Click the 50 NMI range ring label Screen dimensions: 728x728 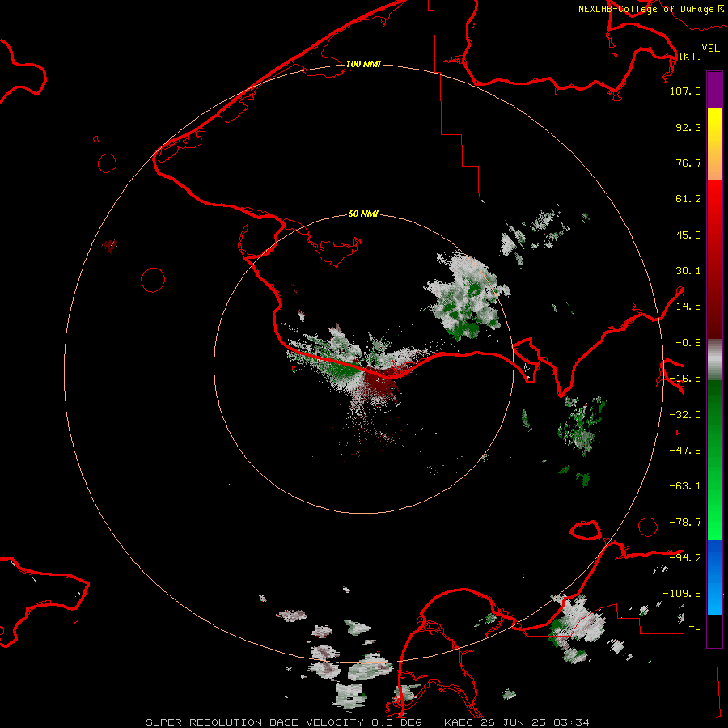[x=363, y=214]
